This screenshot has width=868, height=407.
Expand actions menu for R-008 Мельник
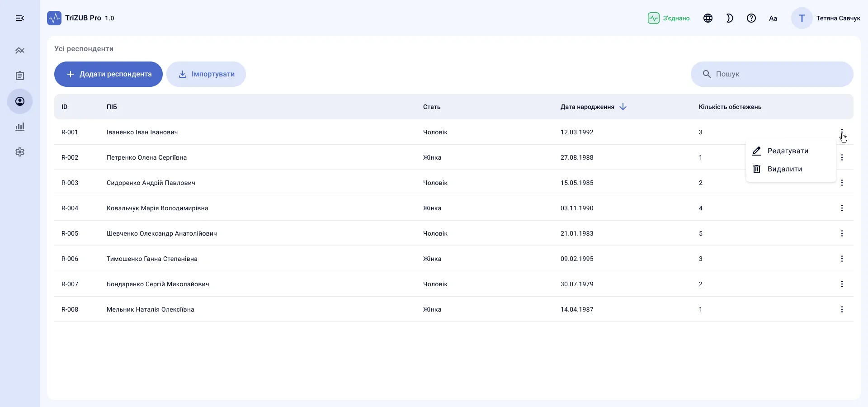pyautogui.click(x=842, y=309)
